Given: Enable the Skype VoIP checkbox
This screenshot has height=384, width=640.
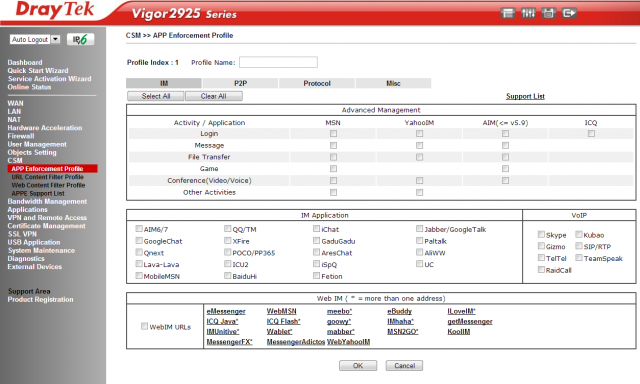Looking at the screenshot, I should pos(541,234).
